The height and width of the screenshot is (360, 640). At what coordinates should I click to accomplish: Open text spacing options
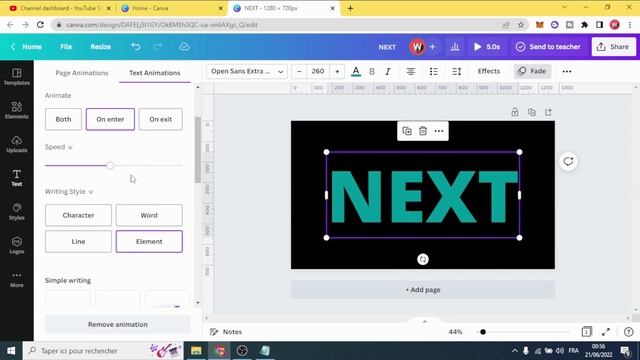[x=456, y=71]
